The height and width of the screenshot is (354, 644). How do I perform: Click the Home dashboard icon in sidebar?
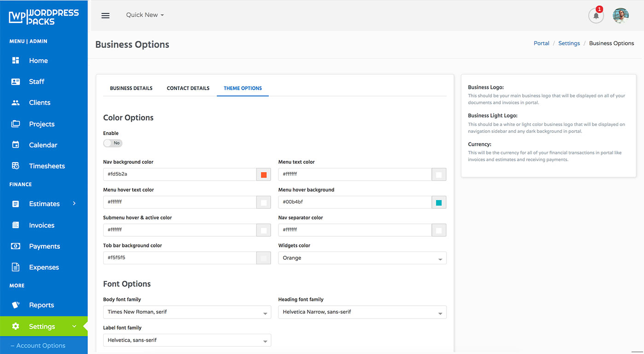16,61
